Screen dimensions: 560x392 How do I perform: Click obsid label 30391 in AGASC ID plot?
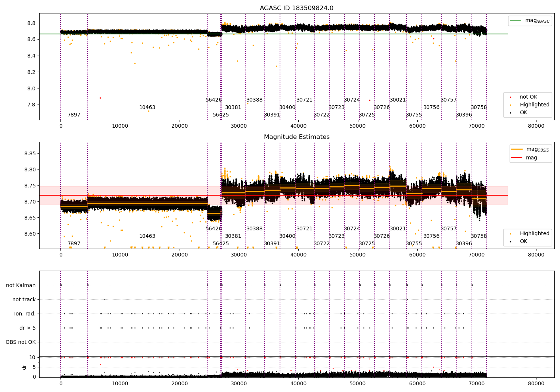[x=272, y=115]
